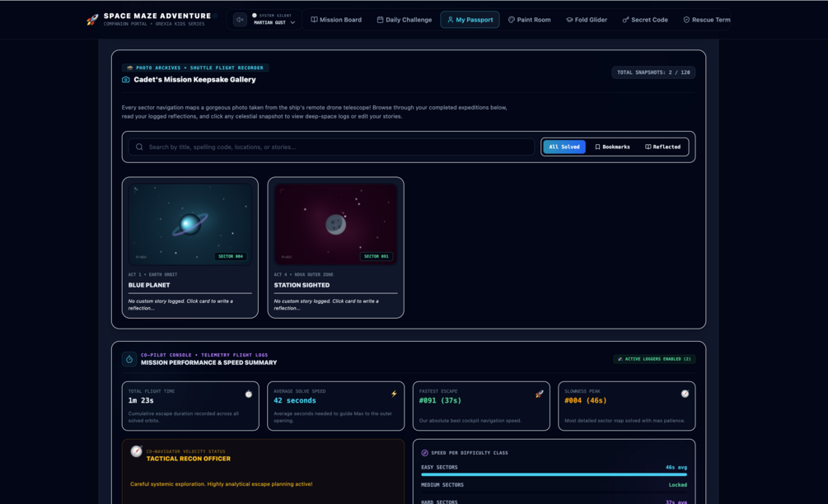Click the shield icon beside Rescue Term
This screenshot has height=504, width=828.
[686, 20]
